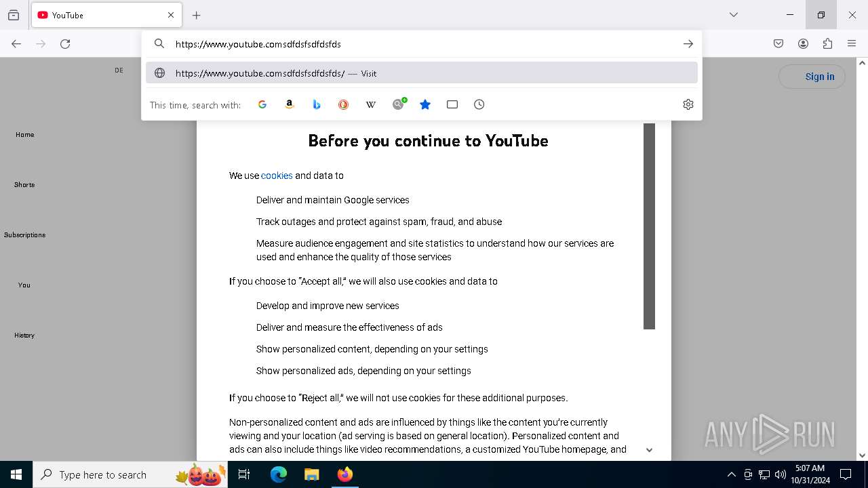This screenshot has width=868, height=488.
Task: Click inside the address bar URL
Action: [x=420, y=44]
